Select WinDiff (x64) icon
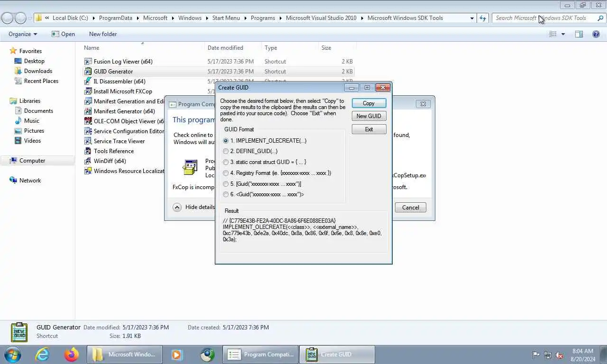The height and width of the screenshot is (364, 607). point(88,161)
